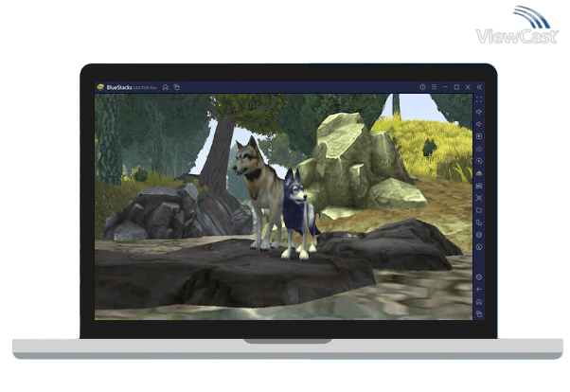The width and height of the screenshot is (570, 392).
Task: Open the BlueStacks home screen from title bar
Action: (x=166, y=87)
